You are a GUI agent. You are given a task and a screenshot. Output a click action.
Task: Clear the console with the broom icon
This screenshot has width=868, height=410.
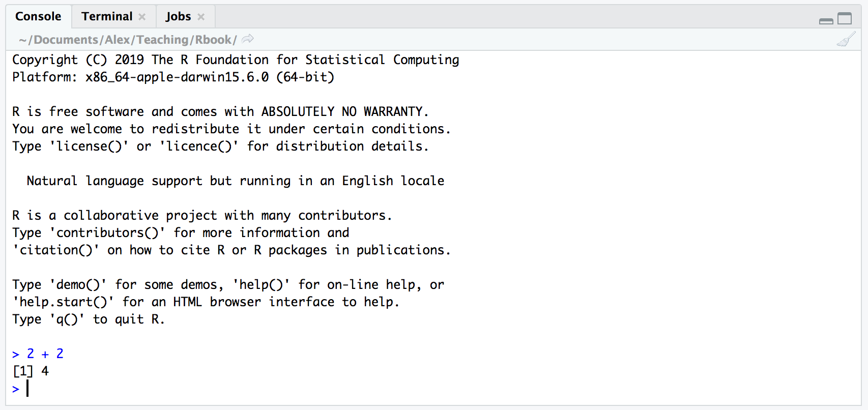pos(846,39)
